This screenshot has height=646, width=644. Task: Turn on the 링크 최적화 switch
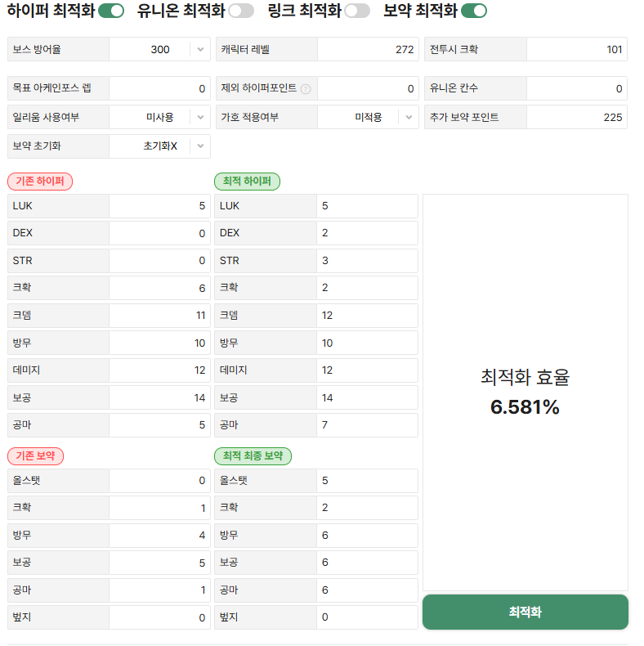pos(357,11)
